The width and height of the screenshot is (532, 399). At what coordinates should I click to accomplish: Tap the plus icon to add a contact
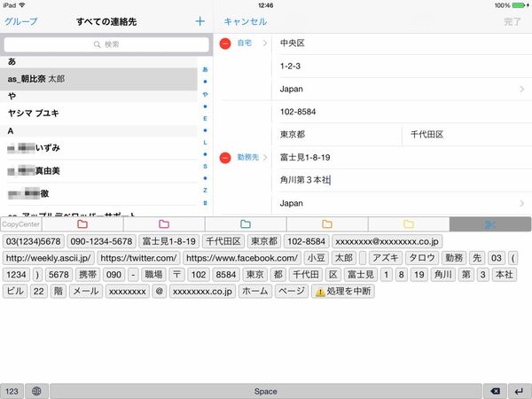pyautogui.click(x=199, y=21)
